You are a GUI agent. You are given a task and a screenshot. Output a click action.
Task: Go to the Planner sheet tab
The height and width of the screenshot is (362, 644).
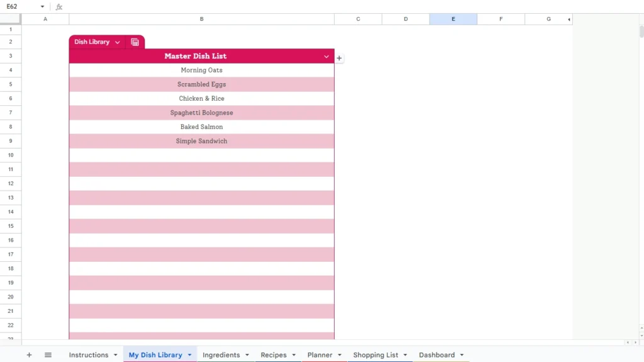pos(320,354)
